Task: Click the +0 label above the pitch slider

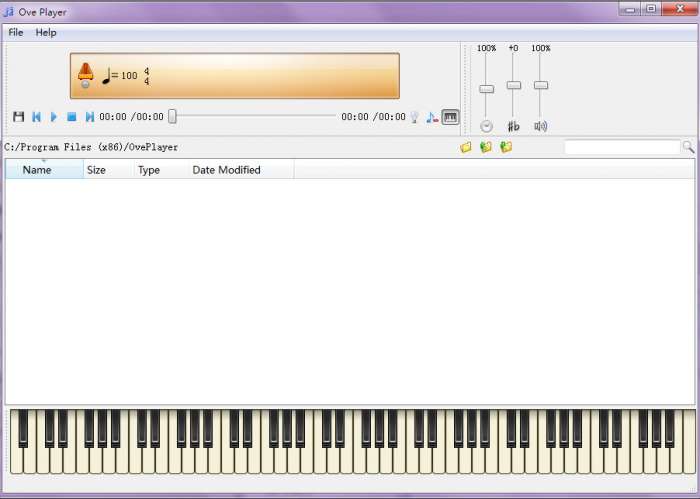Action: pos(513,48)
